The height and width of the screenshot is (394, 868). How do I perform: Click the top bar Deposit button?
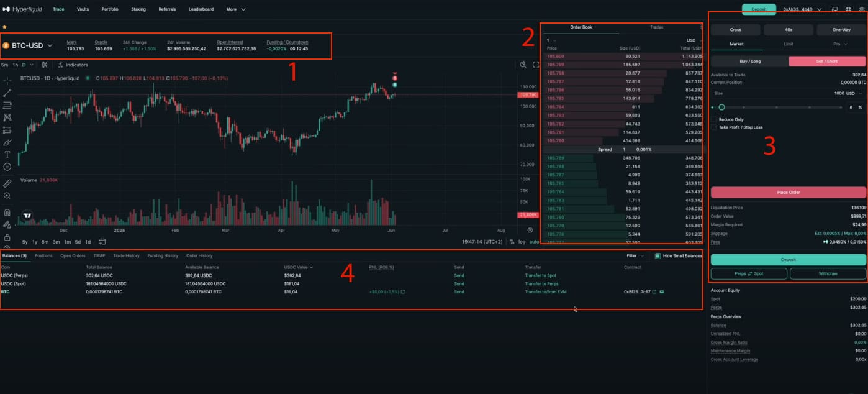[x=759, y=9]
